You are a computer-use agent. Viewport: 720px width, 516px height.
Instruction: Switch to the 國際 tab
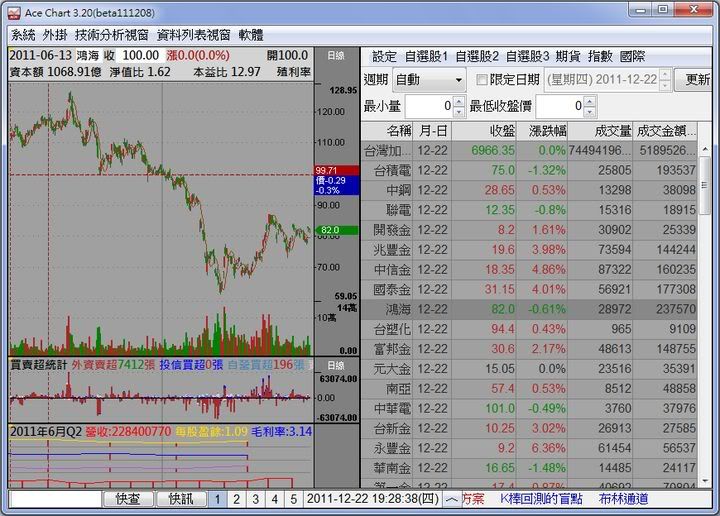click(632, 56)
